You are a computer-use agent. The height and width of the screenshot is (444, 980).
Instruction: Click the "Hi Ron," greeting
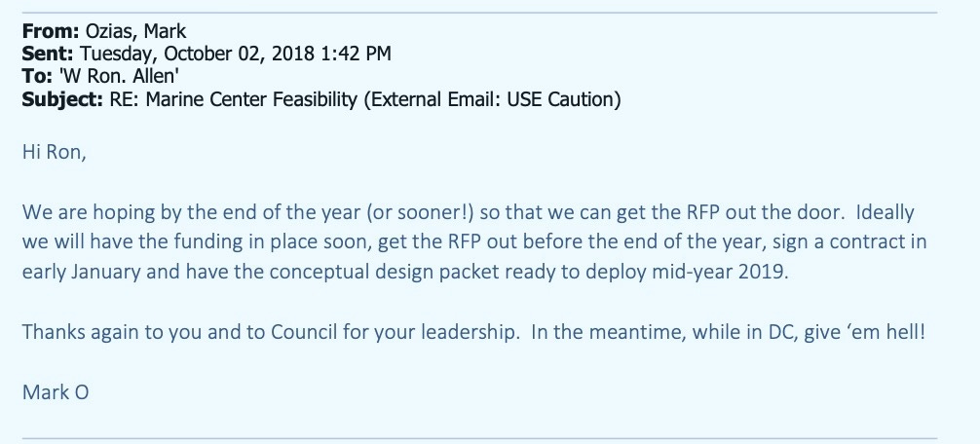(55, 152)
